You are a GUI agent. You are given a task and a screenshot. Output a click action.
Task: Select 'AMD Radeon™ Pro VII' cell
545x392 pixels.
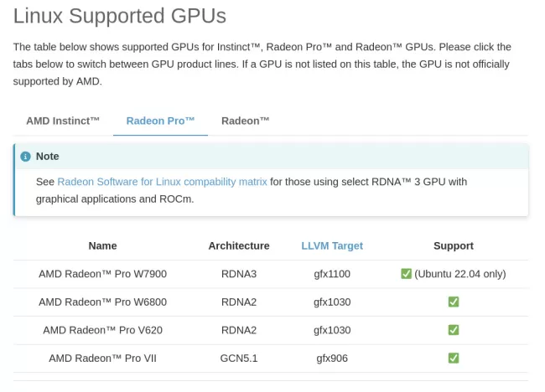click(x=102, y=358)
